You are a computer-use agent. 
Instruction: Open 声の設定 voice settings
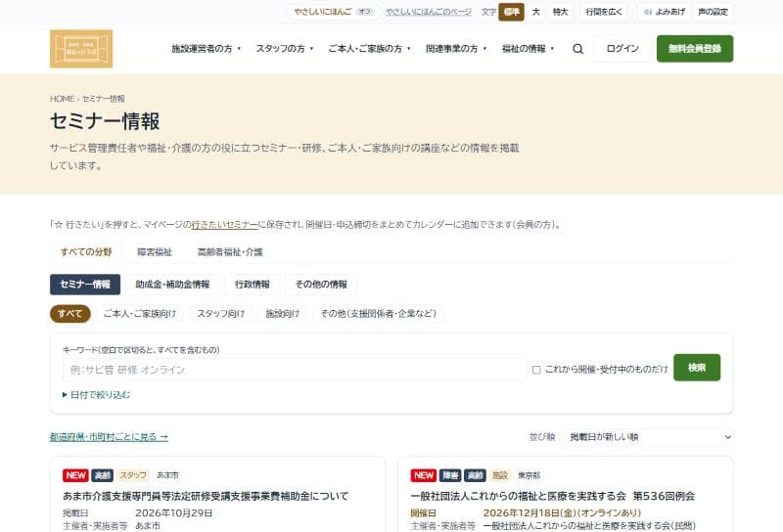pos(713,12)
